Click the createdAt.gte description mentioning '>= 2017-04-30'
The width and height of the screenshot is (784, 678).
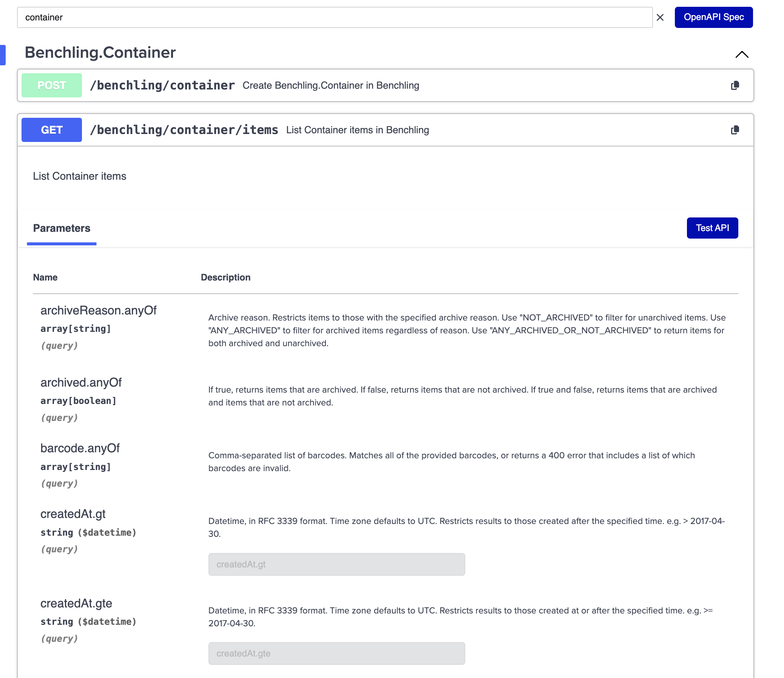coord(461,617)
